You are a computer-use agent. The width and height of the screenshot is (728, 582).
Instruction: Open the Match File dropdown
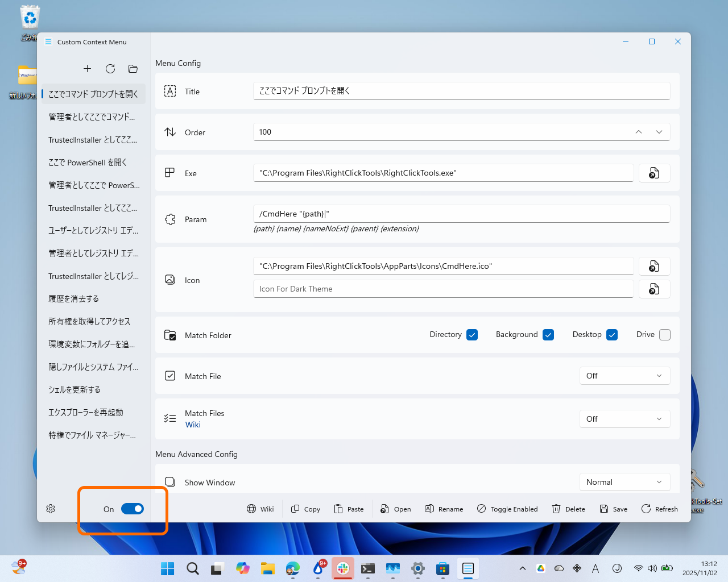[x=624, y=376]
